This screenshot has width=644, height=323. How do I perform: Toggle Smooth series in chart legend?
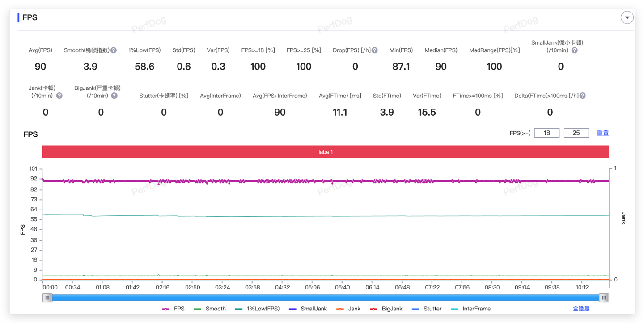click(x=210, y=309)
